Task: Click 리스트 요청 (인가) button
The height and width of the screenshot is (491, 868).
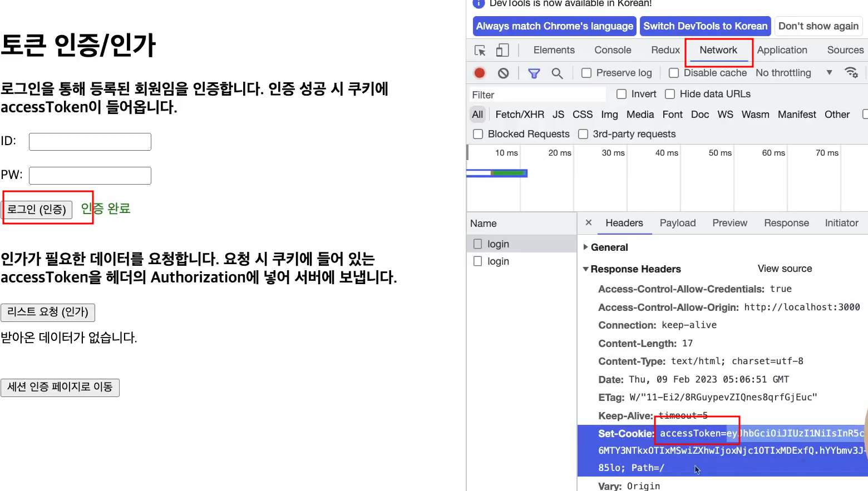Action: tap(48, 313)
